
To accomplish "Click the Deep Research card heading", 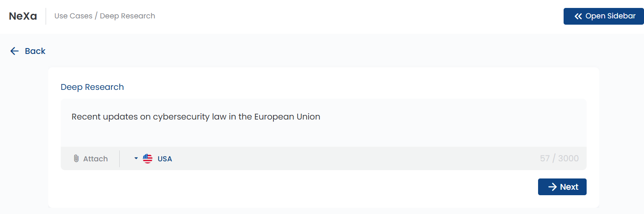I will 93,87.
